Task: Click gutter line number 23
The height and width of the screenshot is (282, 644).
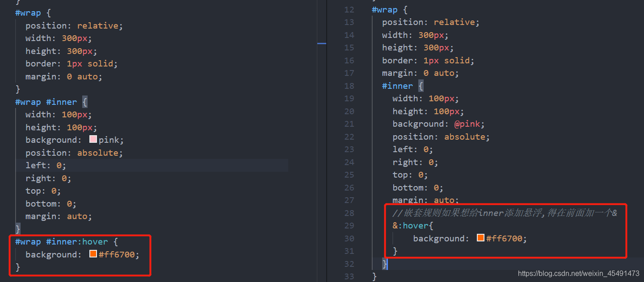Action: point(349,149)
